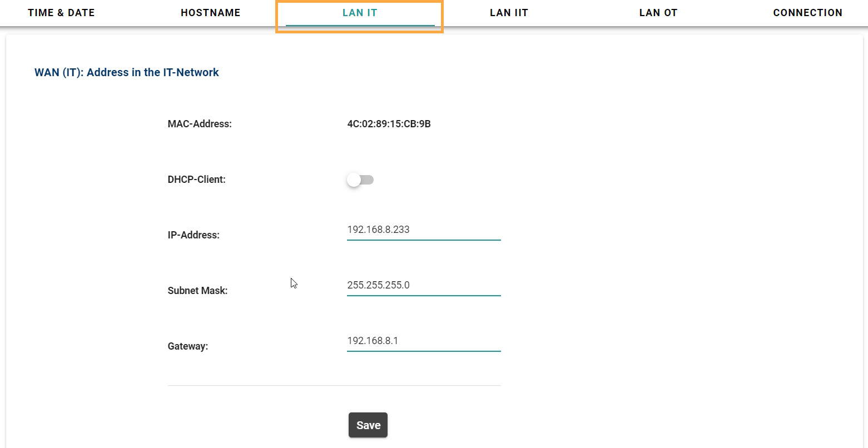Click the MAC-Address label
The image size is (868, 448).
pyautogui.click(x=200, y=124)
